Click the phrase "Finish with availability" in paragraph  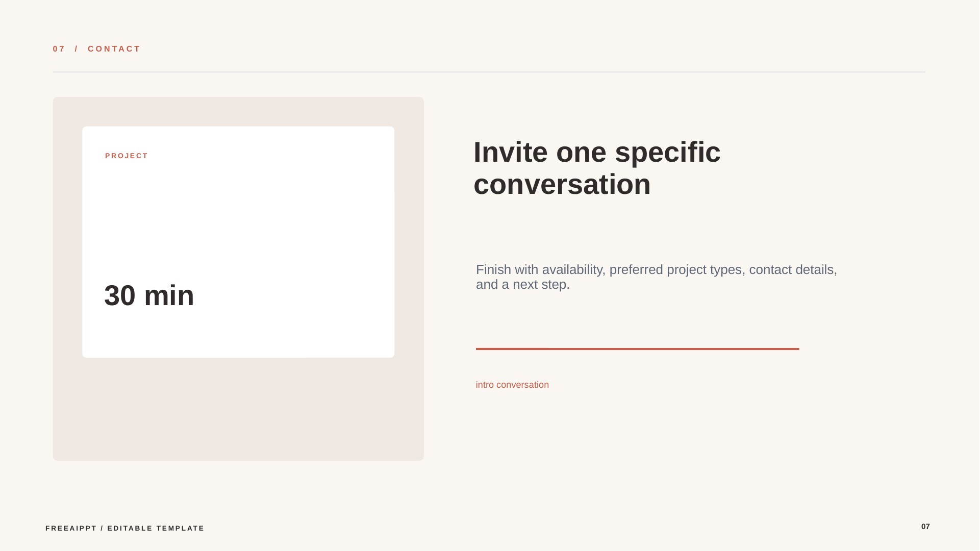pos(539,270)
